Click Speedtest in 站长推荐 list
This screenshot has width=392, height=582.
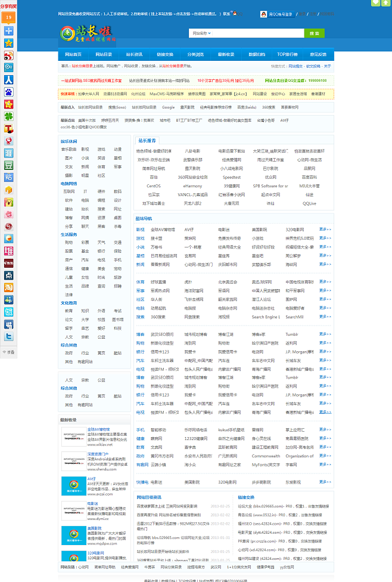tap(232, 177)
